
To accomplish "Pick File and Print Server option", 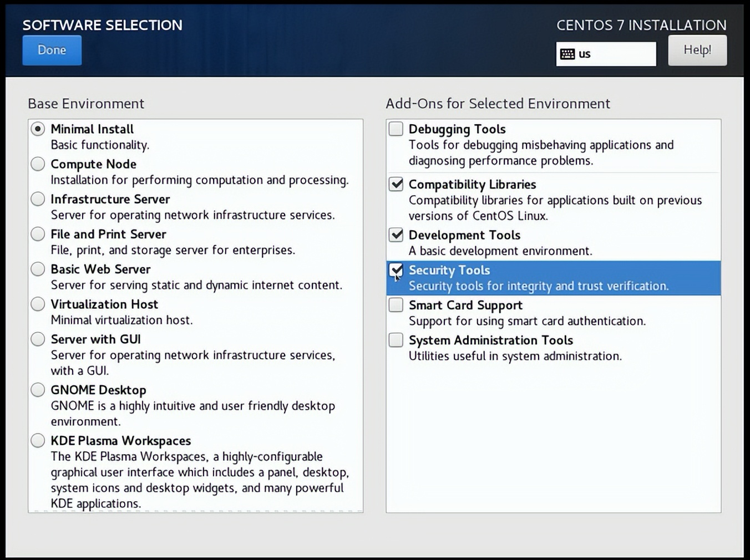I will click(x=38, y=234).
